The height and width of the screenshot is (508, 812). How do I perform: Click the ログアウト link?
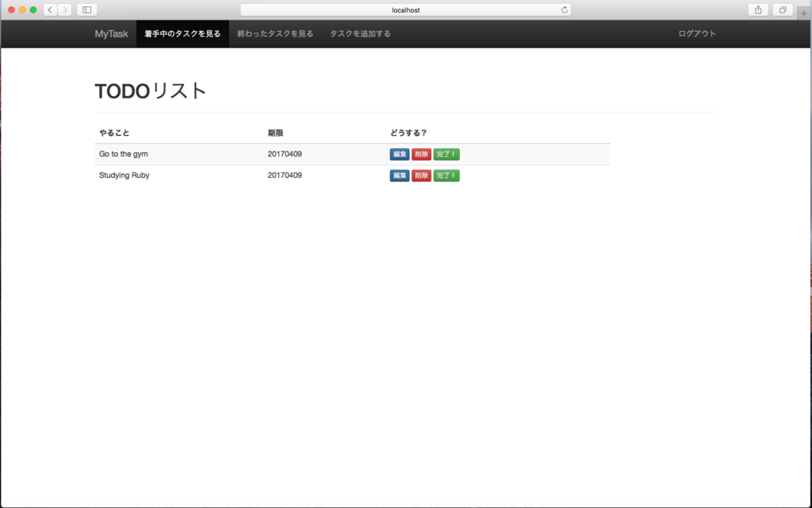[x=697, y=33]
